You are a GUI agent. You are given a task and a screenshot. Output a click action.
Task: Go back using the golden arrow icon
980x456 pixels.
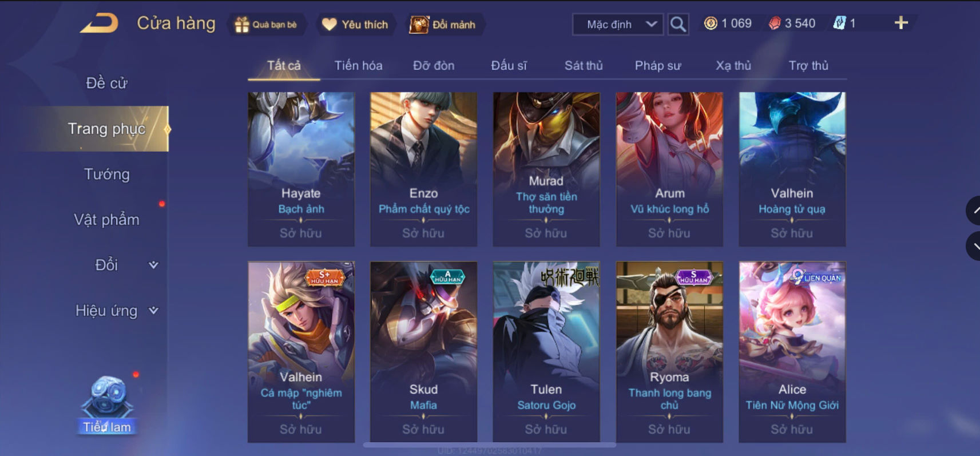pyautogui.click(x=99, y=23)
